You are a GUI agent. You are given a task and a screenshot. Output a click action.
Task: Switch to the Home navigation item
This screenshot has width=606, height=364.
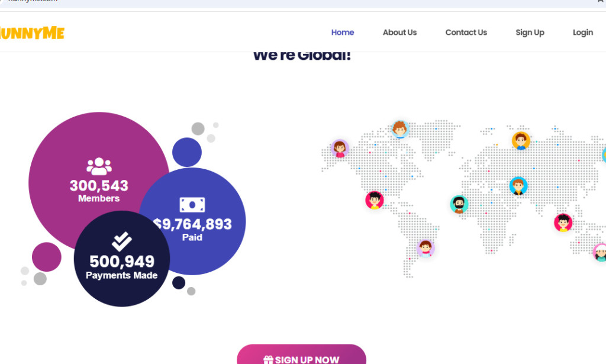click(343, 33)
